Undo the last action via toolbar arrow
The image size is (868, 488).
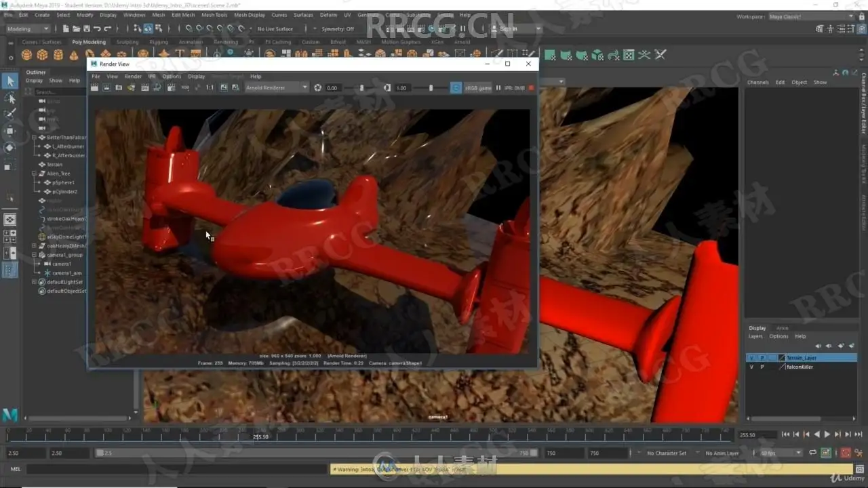click(98, 29)
